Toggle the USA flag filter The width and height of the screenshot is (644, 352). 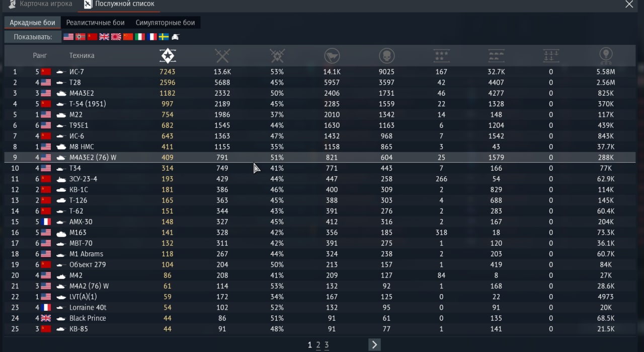tap(68, 37)
